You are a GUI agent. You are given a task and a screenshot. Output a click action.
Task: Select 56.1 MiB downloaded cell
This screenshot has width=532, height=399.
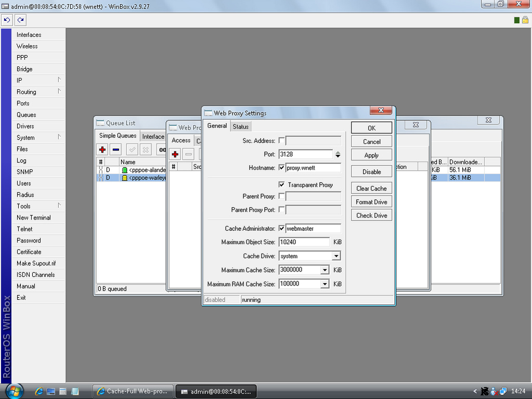[x=466, y=170]
